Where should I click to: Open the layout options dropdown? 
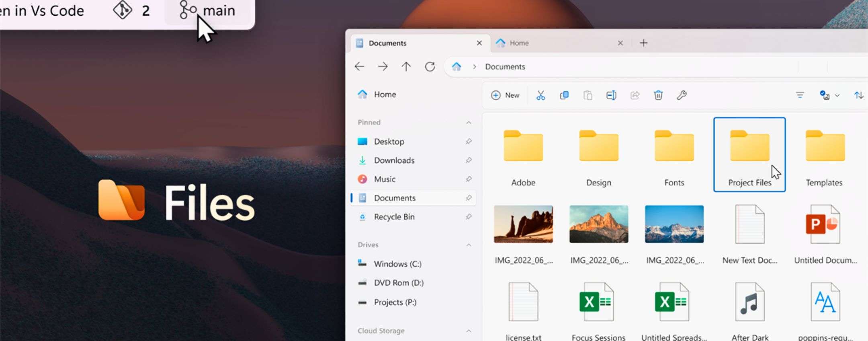point(829,95)
